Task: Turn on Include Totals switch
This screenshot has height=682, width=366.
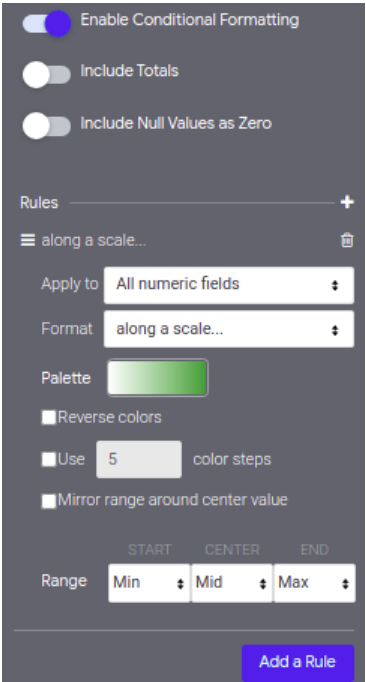Action: [47, 75]
